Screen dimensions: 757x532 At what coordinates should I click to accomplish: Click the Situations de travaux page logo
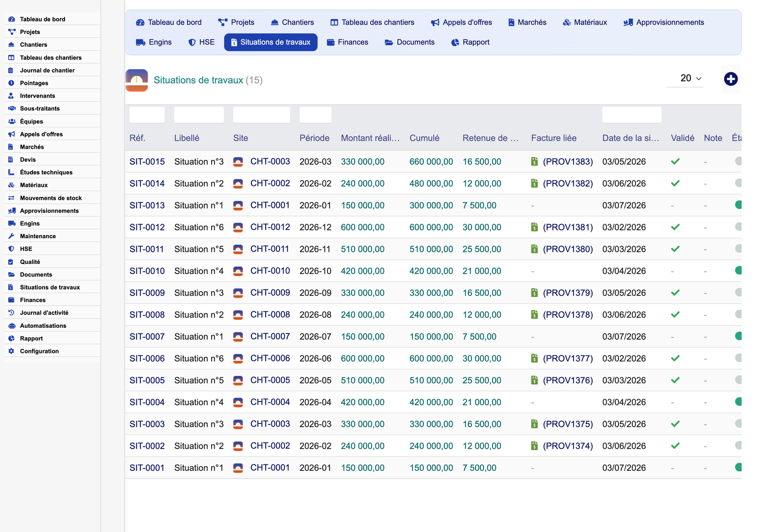pyautogui.click(x=137, y=80)
